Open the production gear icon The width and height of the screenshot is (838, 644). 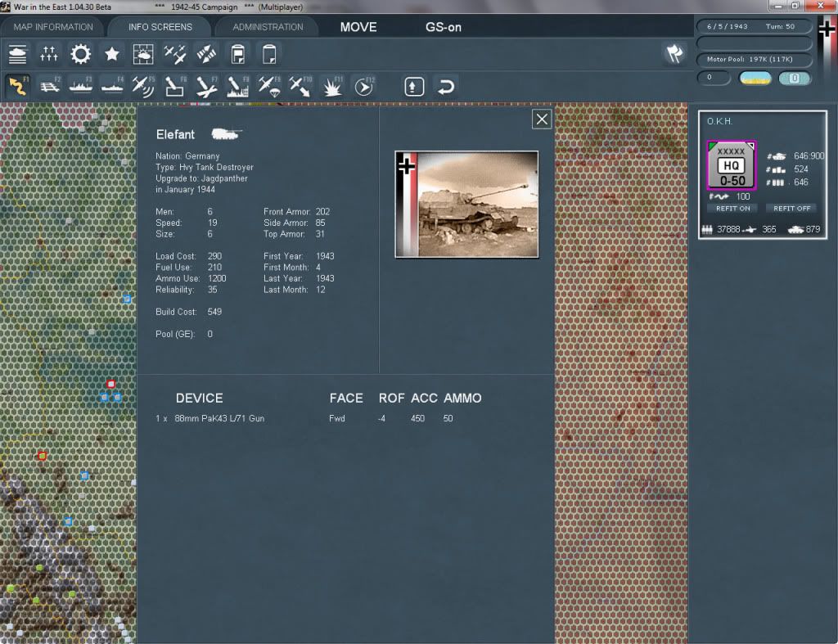pyautogui.click(x=81, y=54)
